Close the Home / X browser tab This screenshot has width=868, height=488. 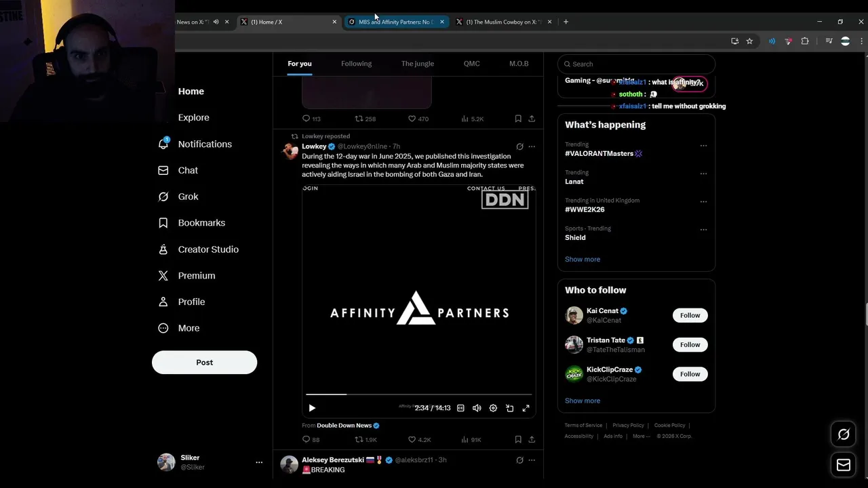334,22
